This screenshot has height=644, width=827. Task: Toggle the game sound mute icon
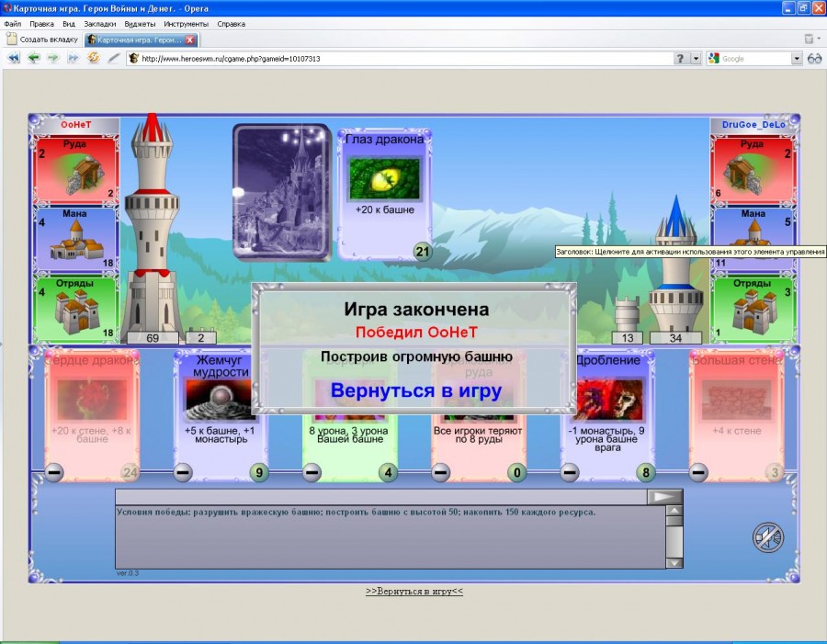click(768, 538)
